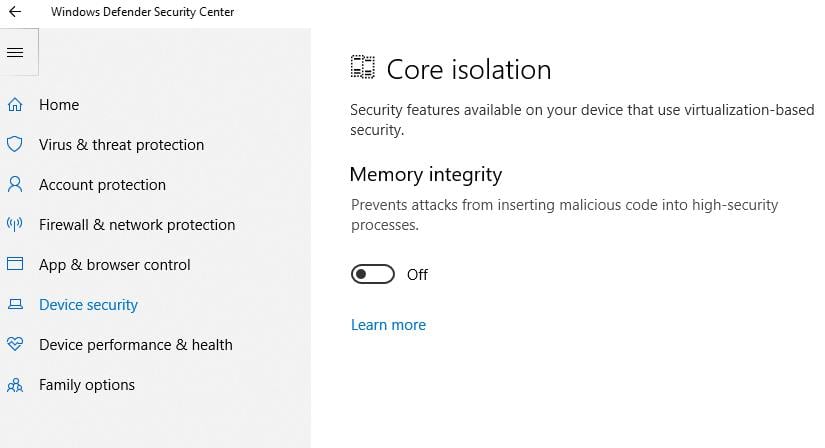Click the Virus & threat protection shield icon
The height and width of the screenshot is (448, 825).
(15, 145)
